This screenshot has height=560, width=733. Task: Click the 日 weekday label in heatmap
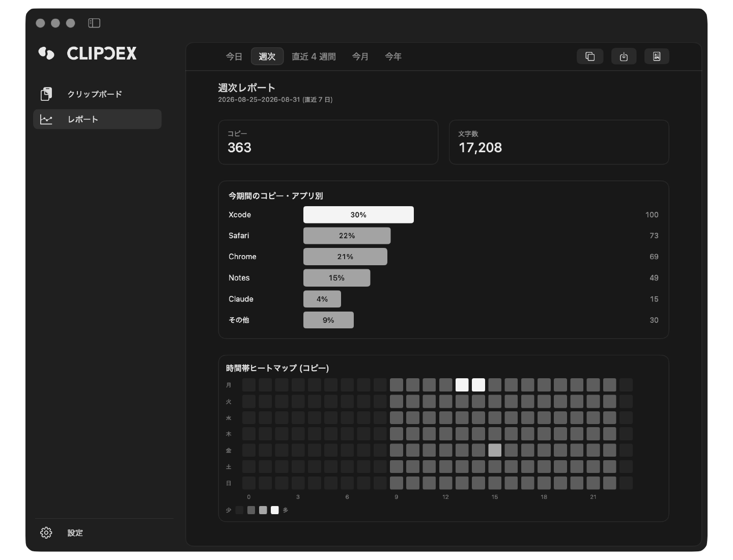pyautogui.click(x=229, y=483)
